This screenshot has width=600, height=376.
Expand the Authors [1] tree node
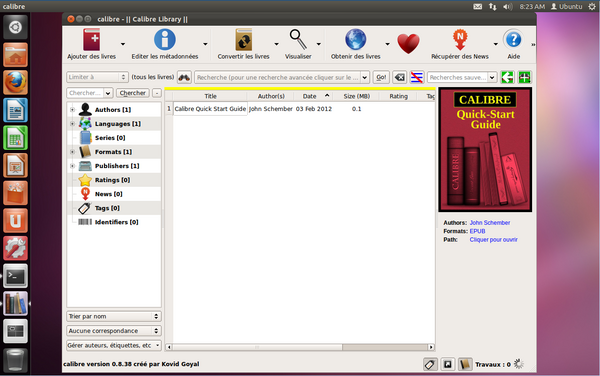pyautogui.click(x=72, y=110)
